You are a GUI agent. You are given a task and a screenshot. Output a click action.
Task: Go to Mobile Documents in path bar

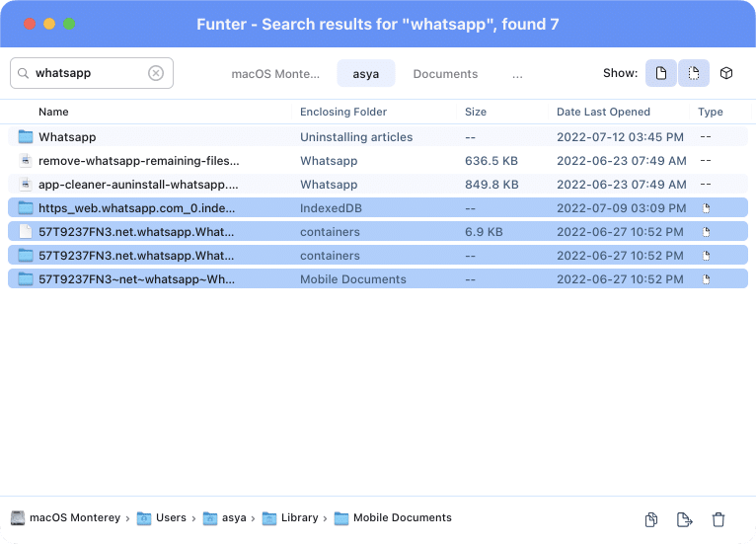click(x=402, y=517)
